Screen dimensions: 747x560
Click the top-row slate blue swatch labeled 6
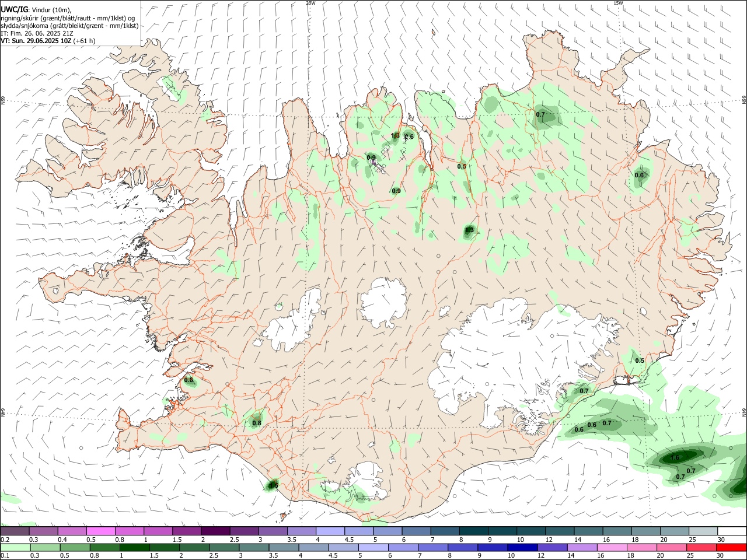(416, 531)
